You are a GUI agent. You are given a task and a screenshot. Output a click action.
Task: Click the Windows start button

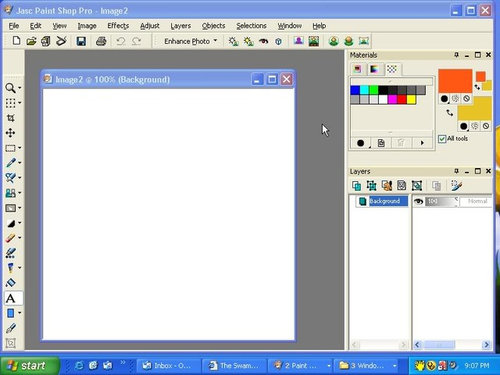point(30,366)
